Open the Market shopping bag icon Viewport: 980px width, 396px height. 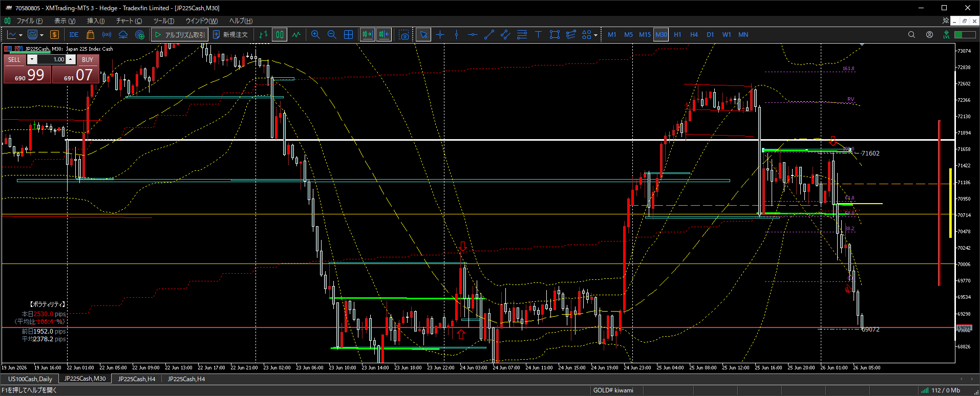91,35
